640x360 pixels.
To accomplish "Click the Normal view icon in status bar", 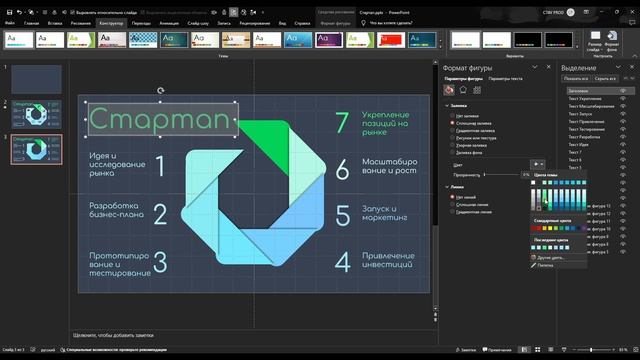I will click(x=524, y=350).
